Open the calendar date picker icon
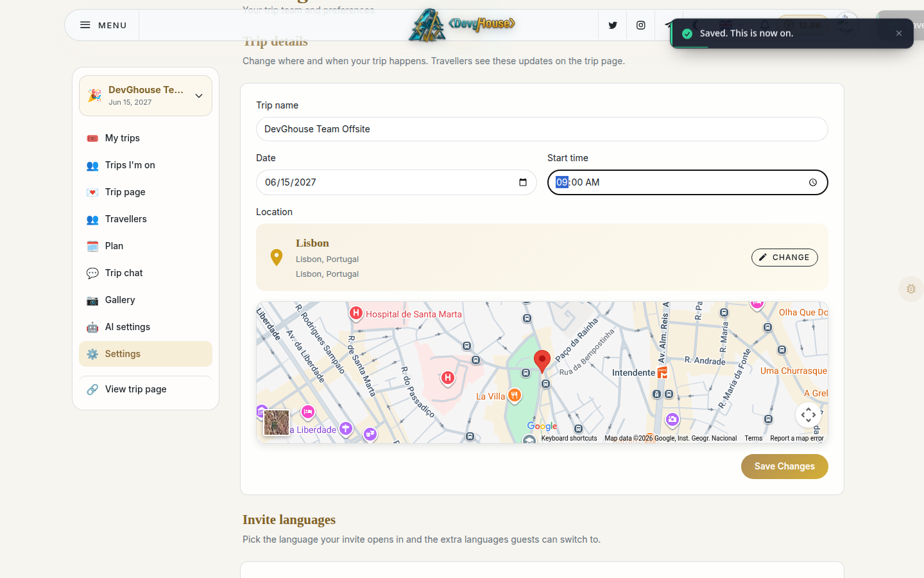Image resolution: width=924 pixels, height=578 pixels. [x=523, y=182]
